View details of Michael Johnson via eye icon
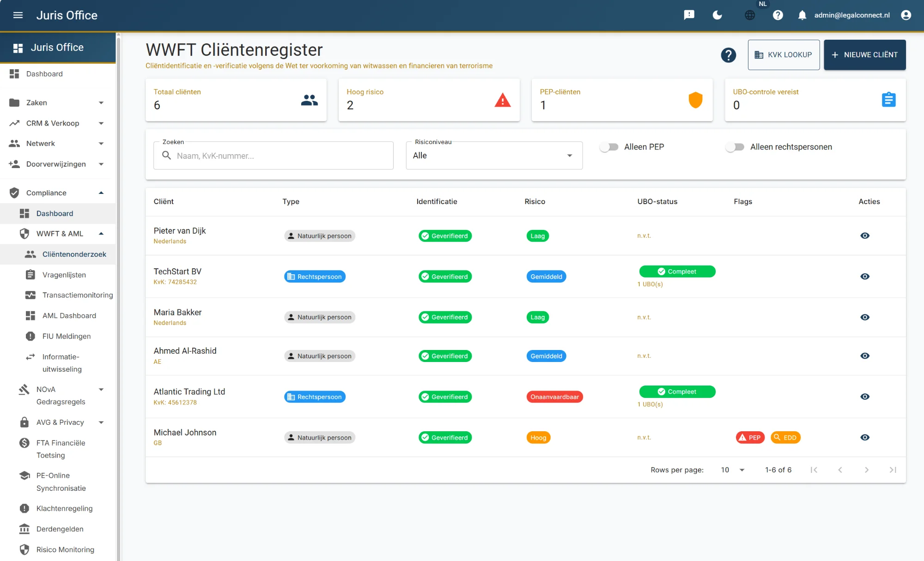The width and height of the screenshot is (924, 561). [x=865, y=437]
